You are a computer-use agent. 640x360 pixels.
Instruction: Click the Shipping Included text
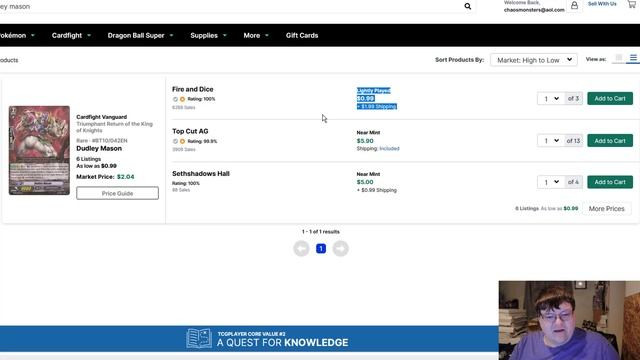click(x=378, y=149)
